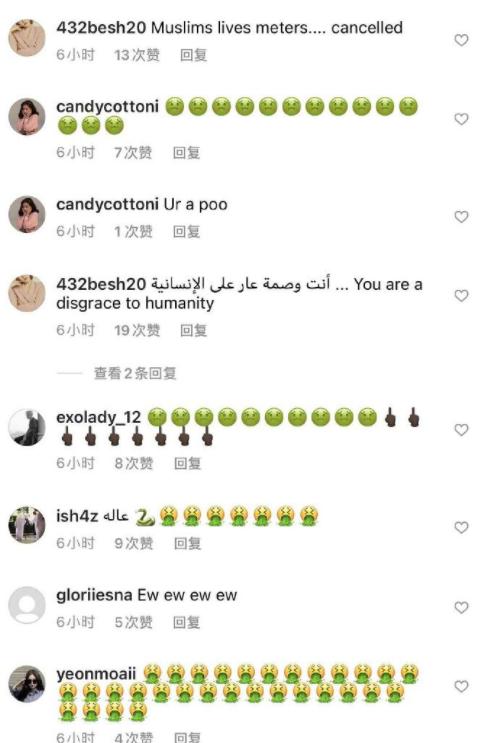This screenshot has width=489, height=743.
Task: Open exolady_12's avatar
Action: coord(27,427)
